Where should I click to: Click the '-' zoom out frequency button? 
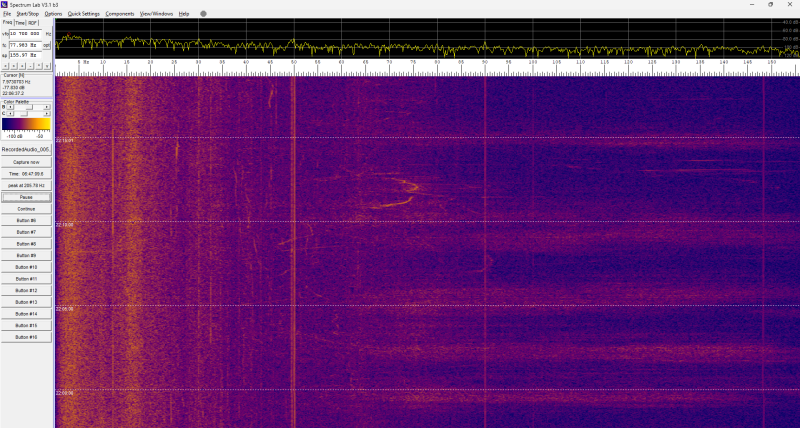point(30,66)
